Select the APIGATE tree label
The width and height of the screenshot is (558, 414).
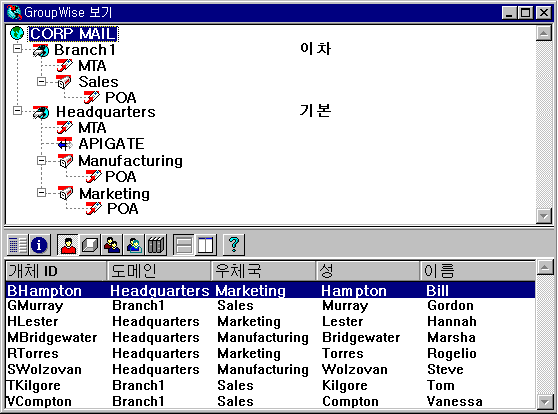[111, 144]
